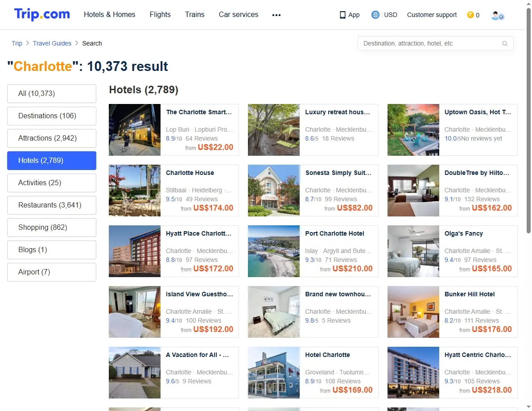Go to Trip breadcrumb link
This screenshot has width=532, height=411.
click(17, 43)
